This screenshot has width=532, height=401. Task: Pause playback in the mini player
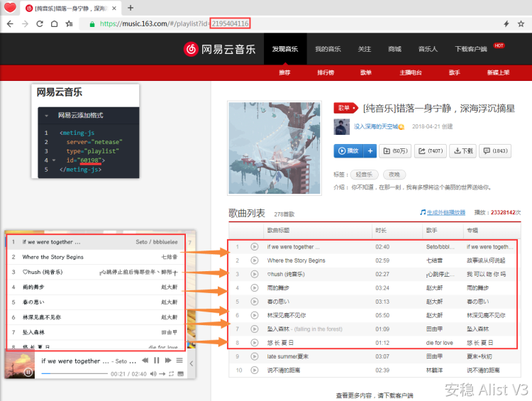pyautogui.click(x=157, y=361)
